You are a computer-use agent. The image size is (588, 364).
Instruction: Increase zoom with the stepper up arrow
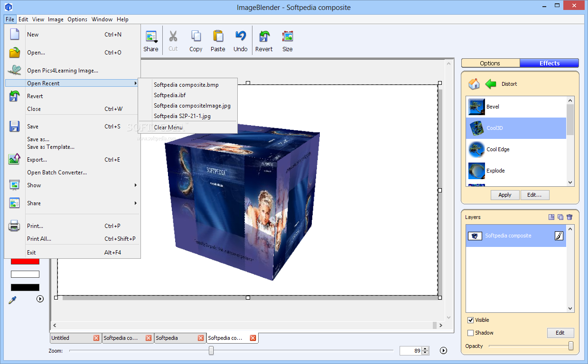click(426, 348)
